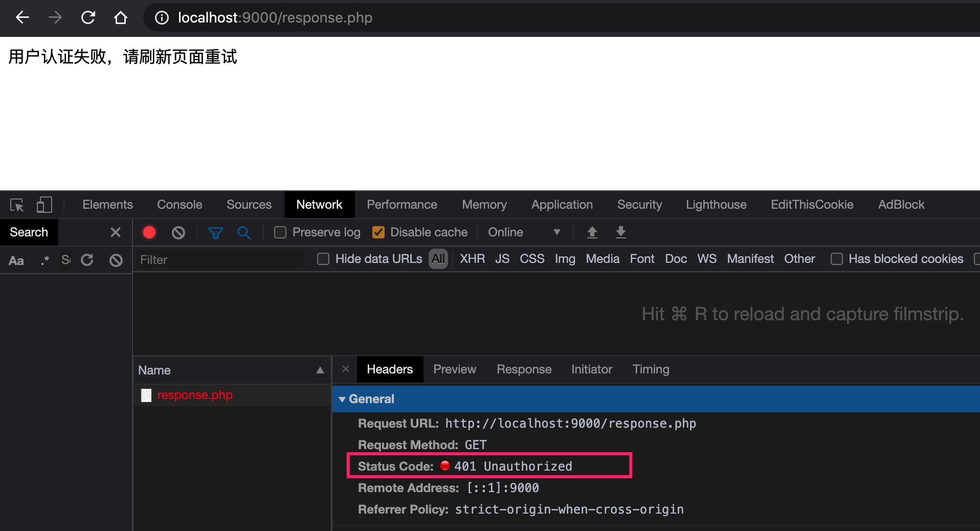Open the EditThisCookie tab

coord(812,205)
